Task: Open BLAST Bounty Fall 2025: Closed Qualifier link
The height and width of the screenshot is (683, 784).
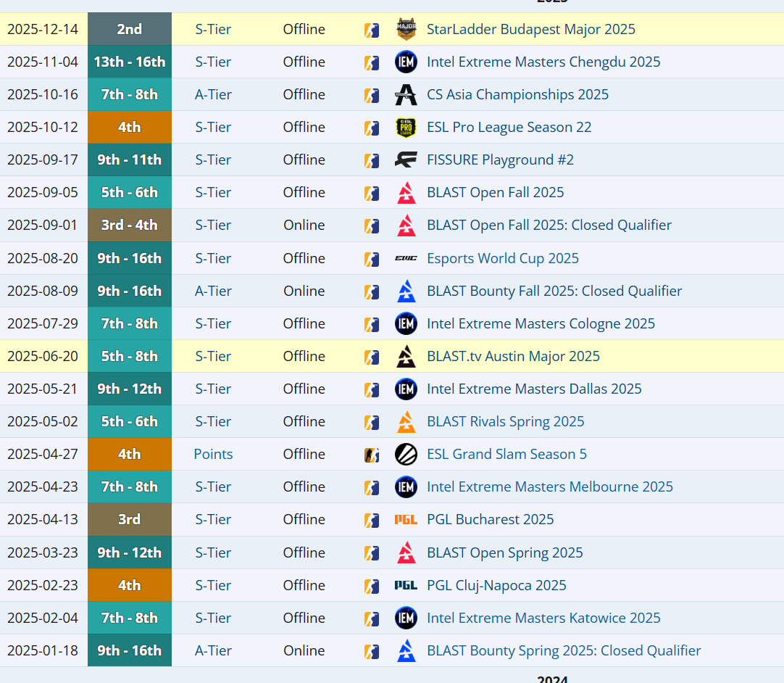Action: pyautogui.click(x=554, y=291)
